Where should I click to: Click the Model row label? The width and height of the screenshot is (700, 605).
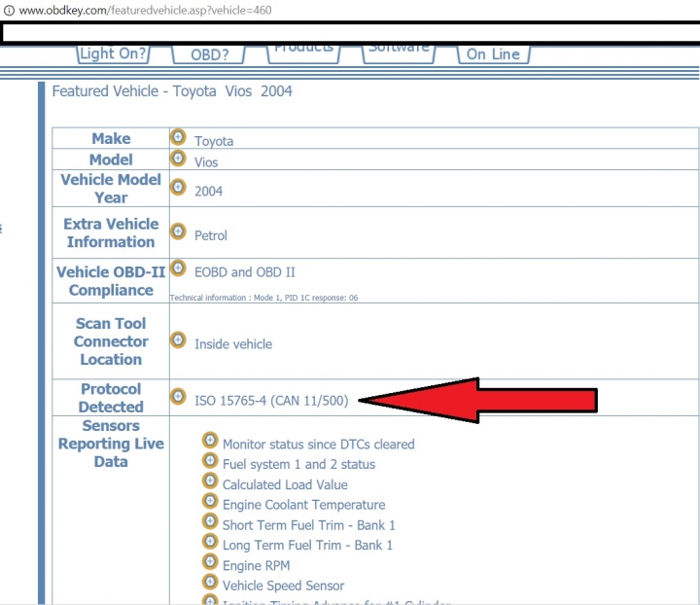(111, 160)
